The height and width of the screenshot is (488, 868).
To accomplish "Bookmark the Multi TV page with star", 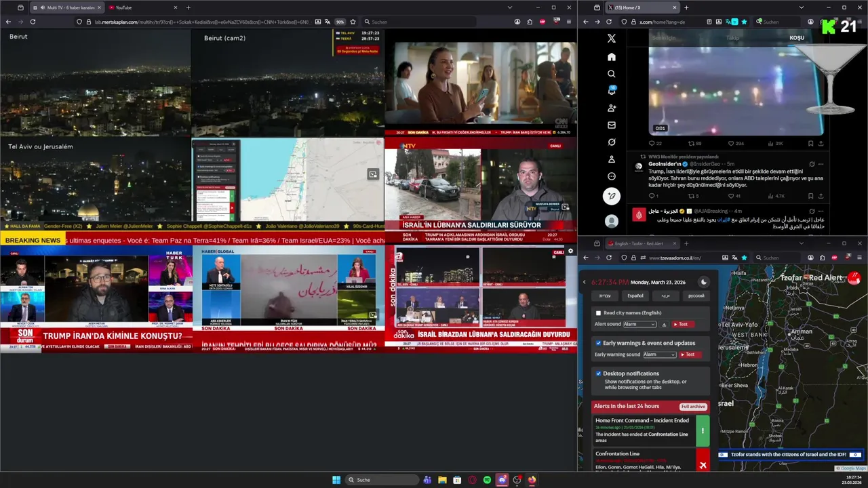I will 353,22.
